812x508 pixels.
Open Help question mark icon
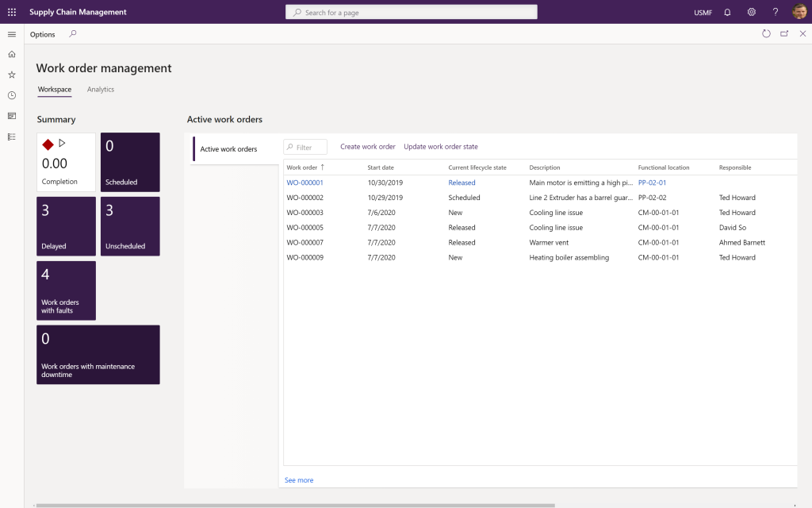[x=776, y=12]
